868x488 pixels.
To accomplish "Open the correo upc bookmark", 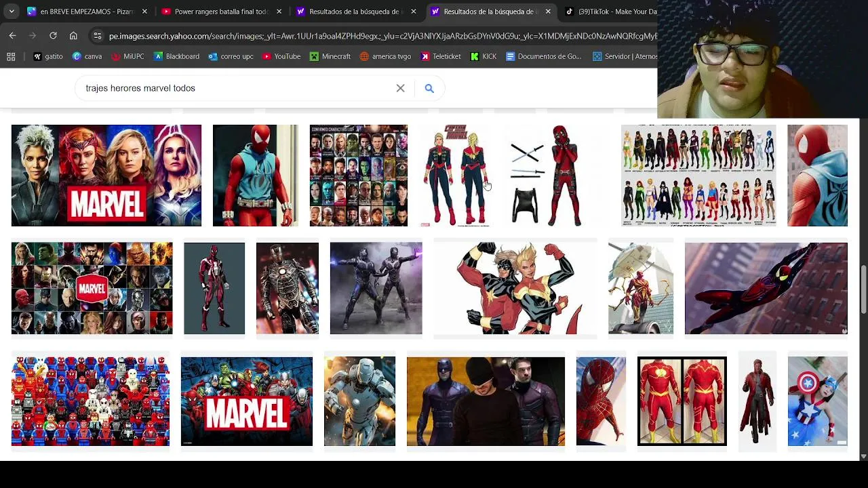I will coord(231,56).
